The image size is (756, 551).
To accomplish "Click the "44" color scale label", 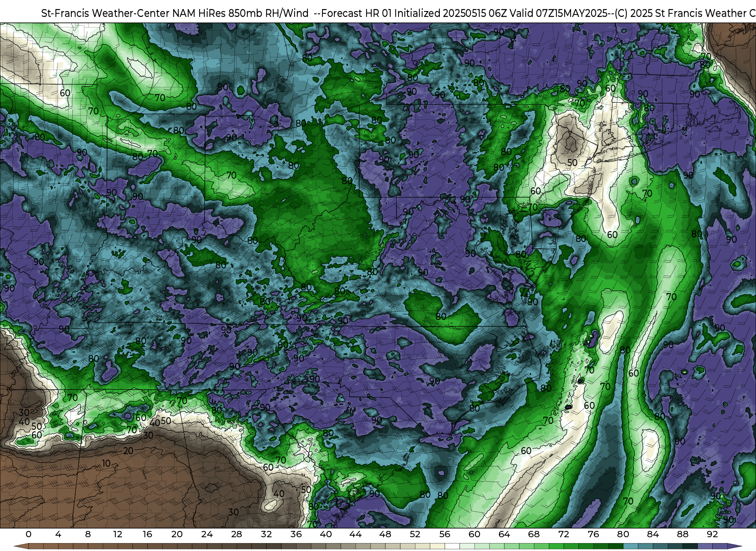I will (356, 534).
